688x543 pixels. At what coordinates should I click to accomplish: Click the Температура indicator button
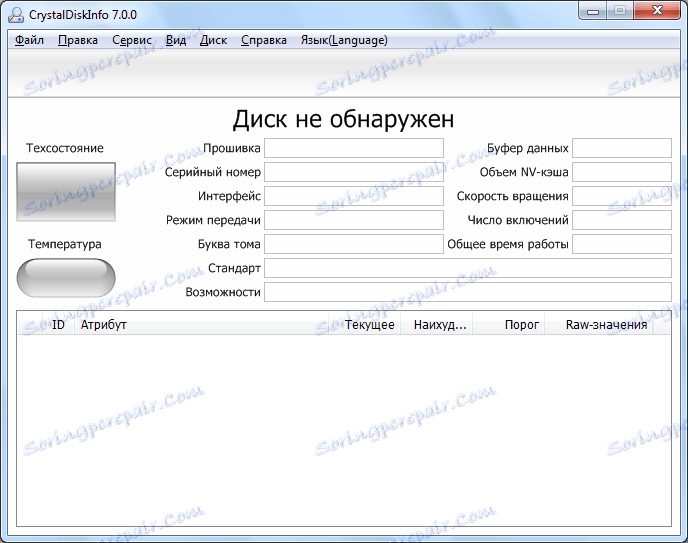click(66, 278)
